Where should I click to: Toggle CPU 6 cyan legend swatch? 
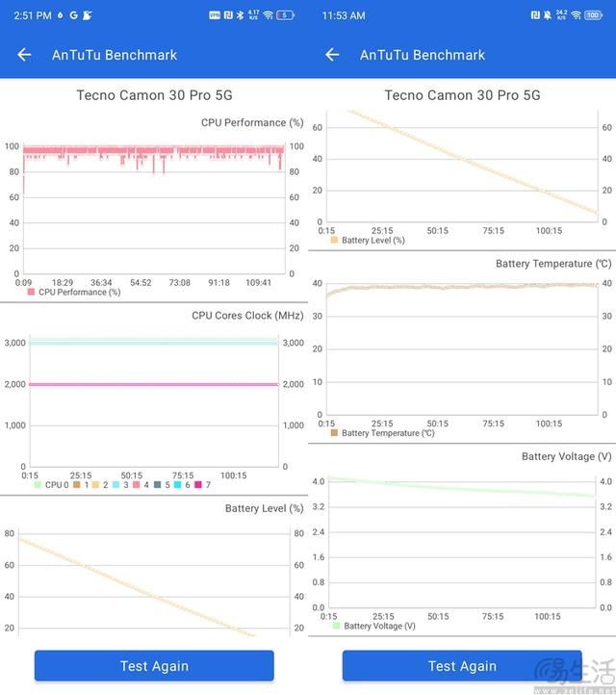click(x=178, y=485)
